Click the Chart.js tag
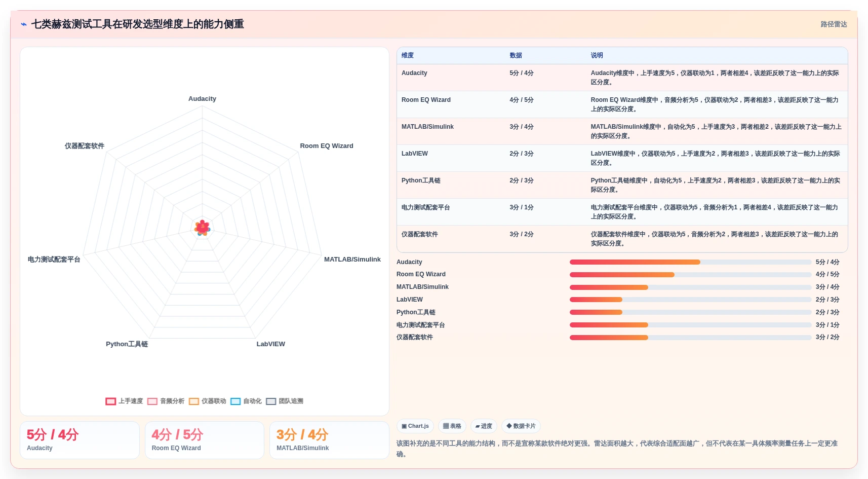Image resolution: width=868 pixels, height=479 pixels. coord(415,426)
